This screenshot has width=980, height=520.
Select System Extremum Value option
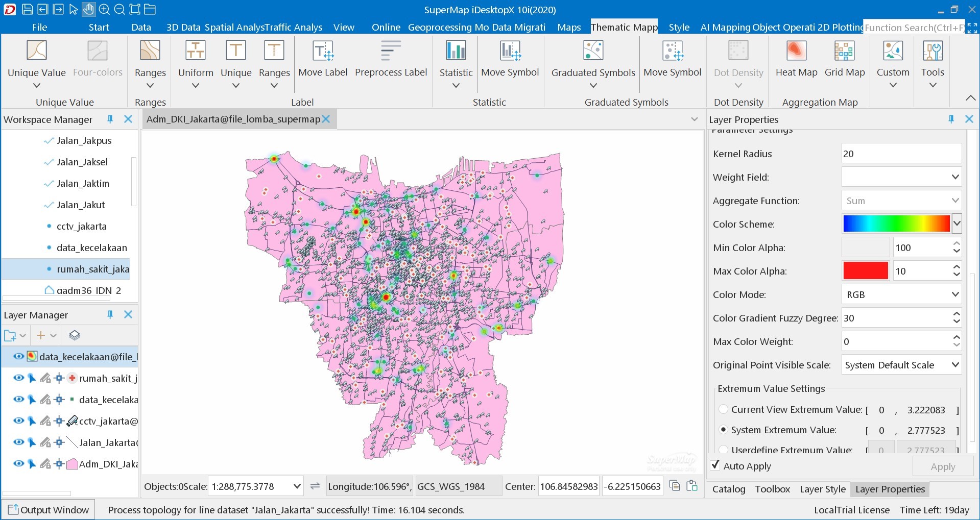[723, 430]
